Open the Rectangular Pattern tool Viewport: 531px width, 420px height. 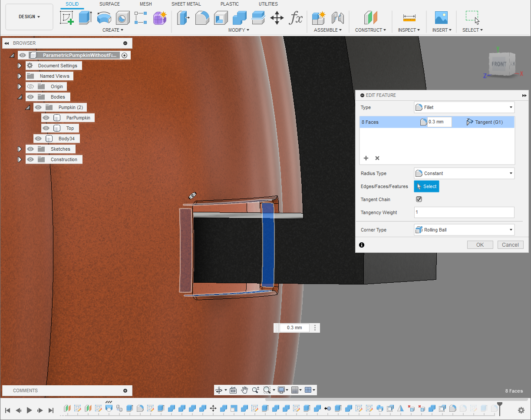[141, 18]
